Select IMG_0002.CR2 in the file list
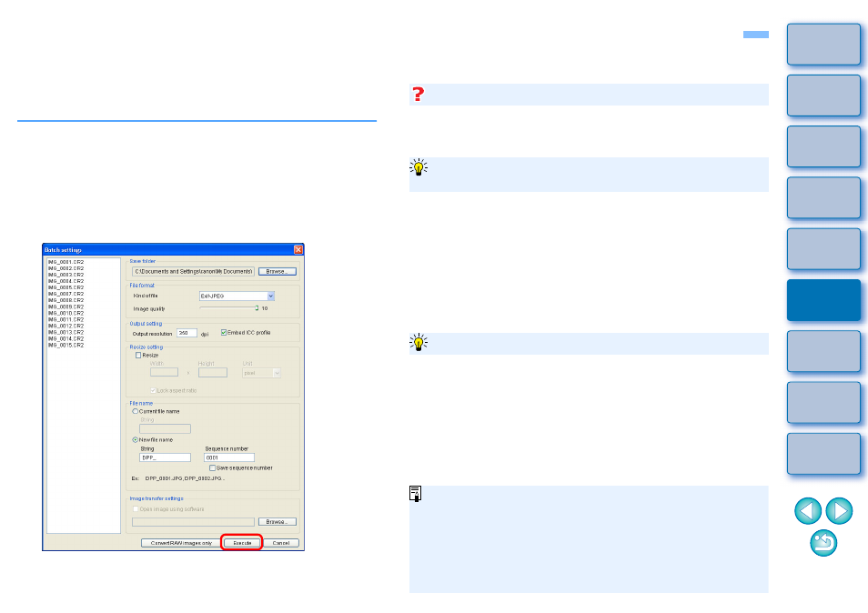This screenshot has height=613, width=868. [66, 268]
